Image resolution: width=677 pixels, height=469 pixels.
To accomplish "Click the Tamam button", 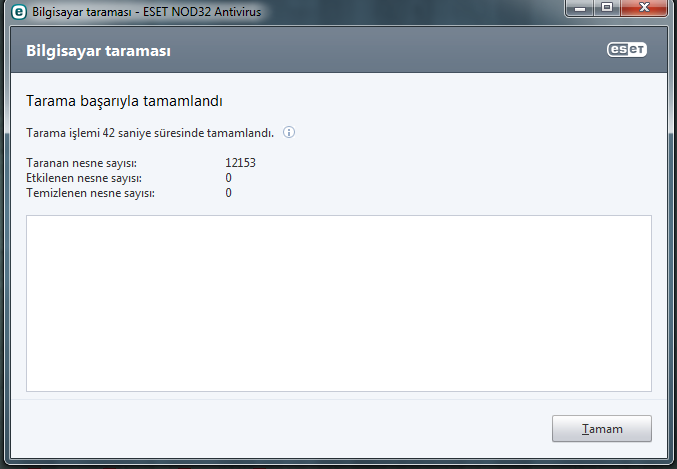I will [x=601, y=428].
